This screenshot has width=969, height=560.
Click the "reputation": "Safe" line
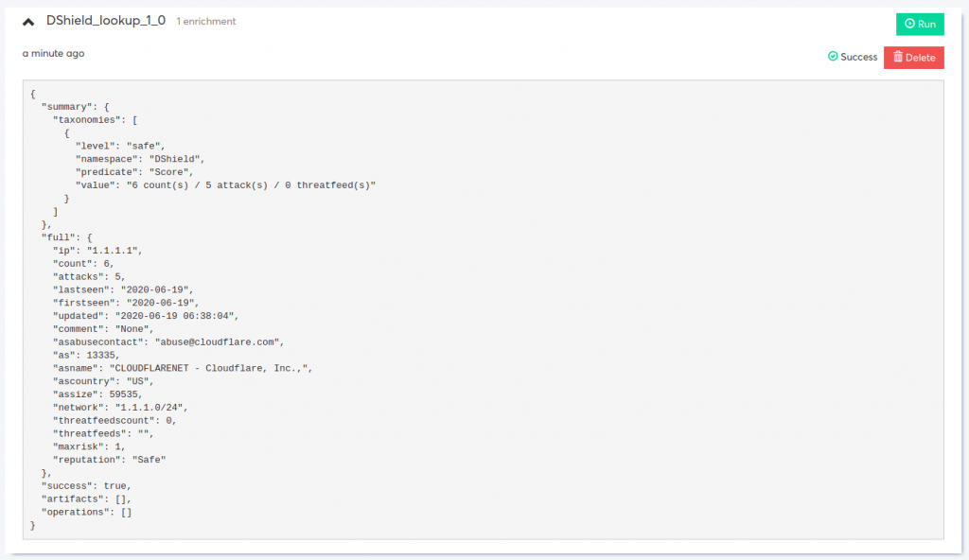click(110, 459)
